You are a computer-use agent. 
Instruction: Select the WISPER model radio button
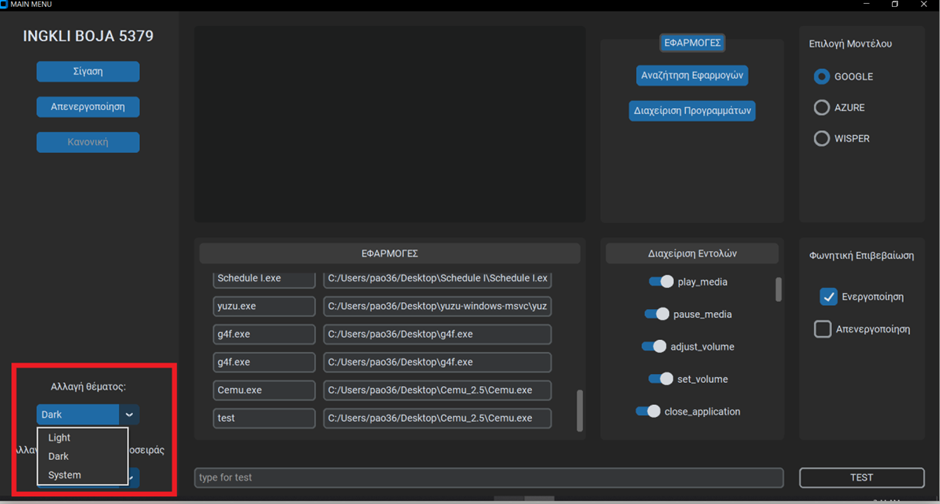(x=821, y=138)
